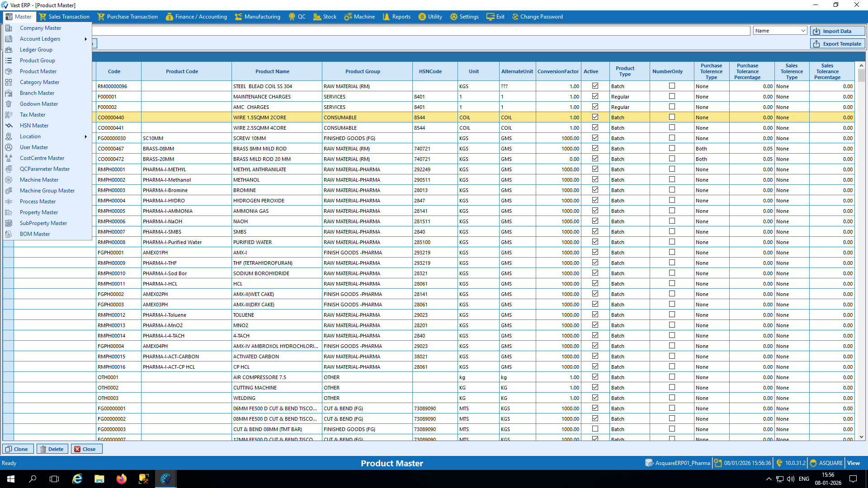
Task: Expand the Location submenu arrow
Action: [85, 136]
